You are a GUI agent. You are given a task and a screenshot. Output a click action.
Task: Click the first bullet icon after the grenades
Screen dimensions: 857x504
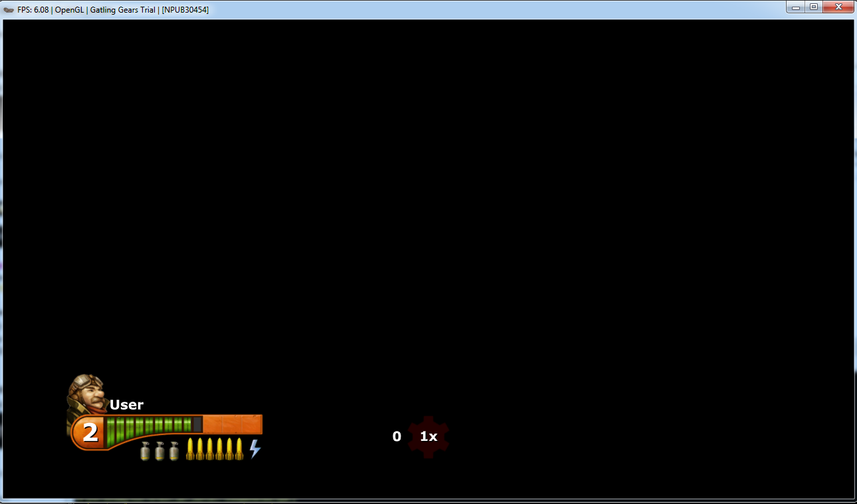(x=190, y=449)
